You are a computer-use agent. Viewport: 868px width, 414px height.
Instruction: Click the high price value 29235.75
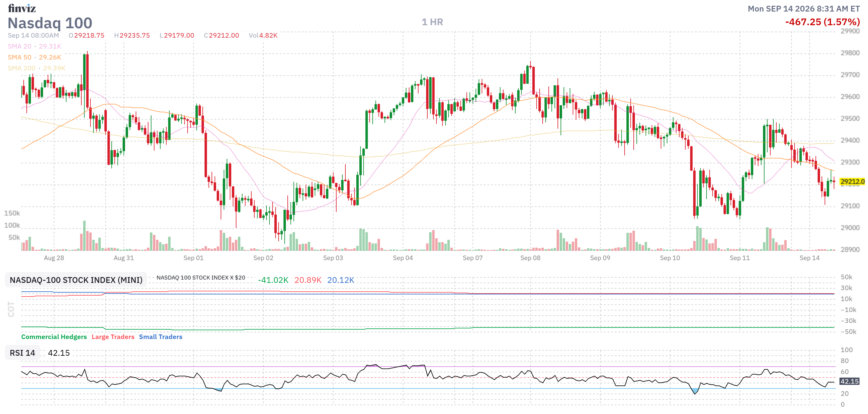pos(135,36)
